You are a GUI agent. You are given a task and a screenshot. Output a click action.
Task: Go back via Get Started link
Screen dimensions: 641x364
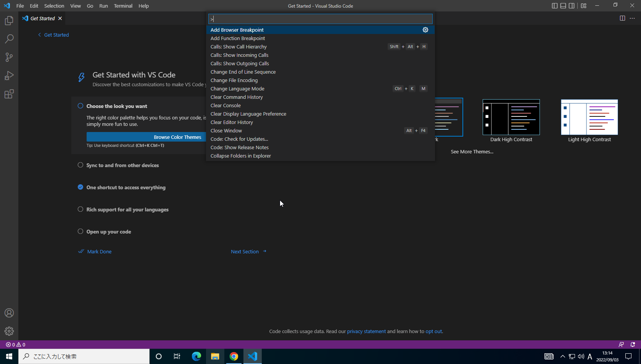[x=53, y=35]
